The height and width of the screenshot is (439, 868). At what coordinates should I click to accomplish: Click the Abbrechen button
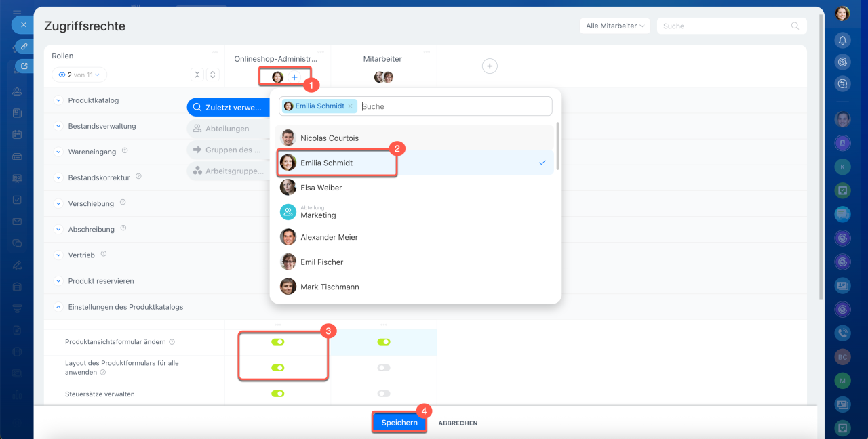458,423
